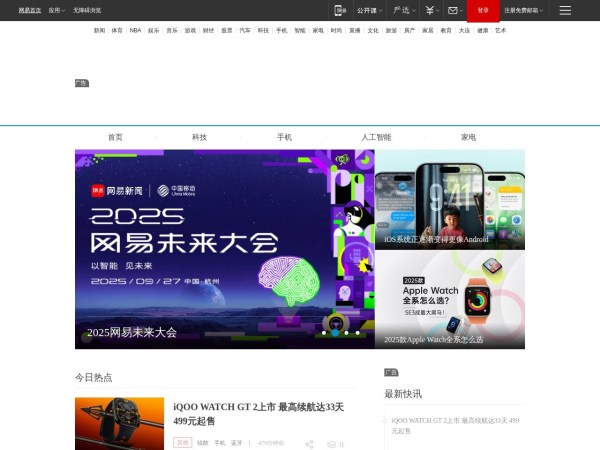Select the 手机 tab in section nav

coord(284,137)
